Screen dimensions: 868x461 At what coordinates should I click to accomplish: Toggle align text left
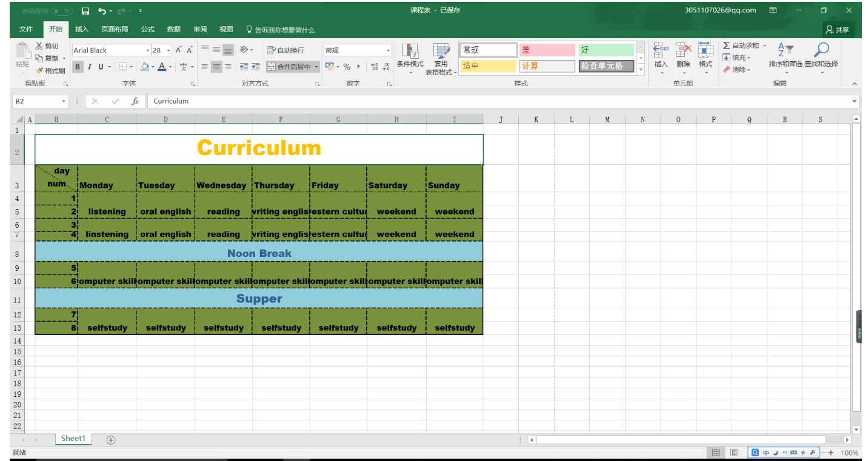tap(205, 67)
